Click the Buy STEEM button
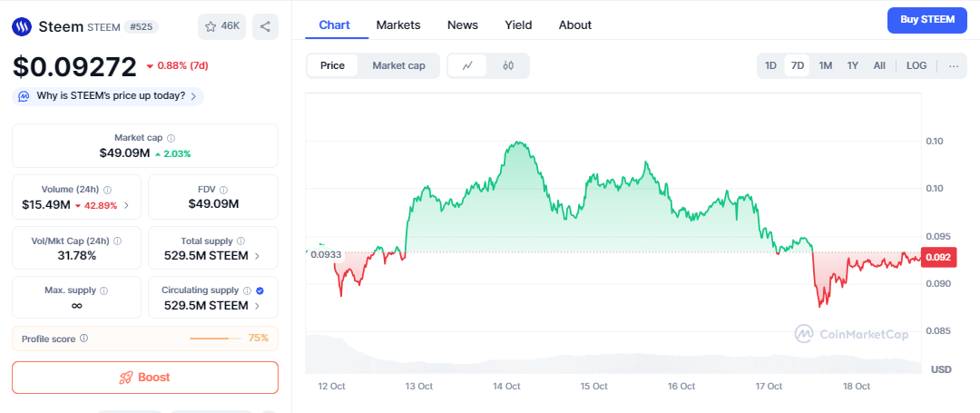The height and width of the screenshot is (413, 980). click(926, 19)
